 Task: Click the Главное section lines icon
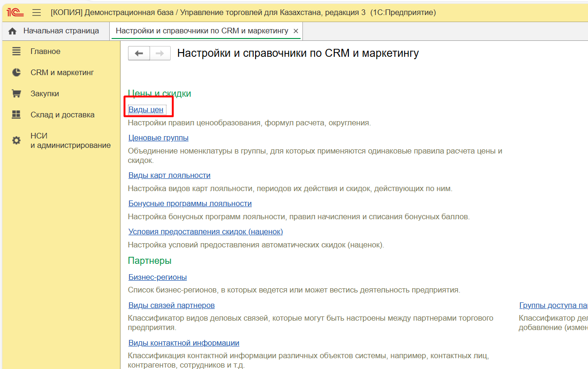16,51
